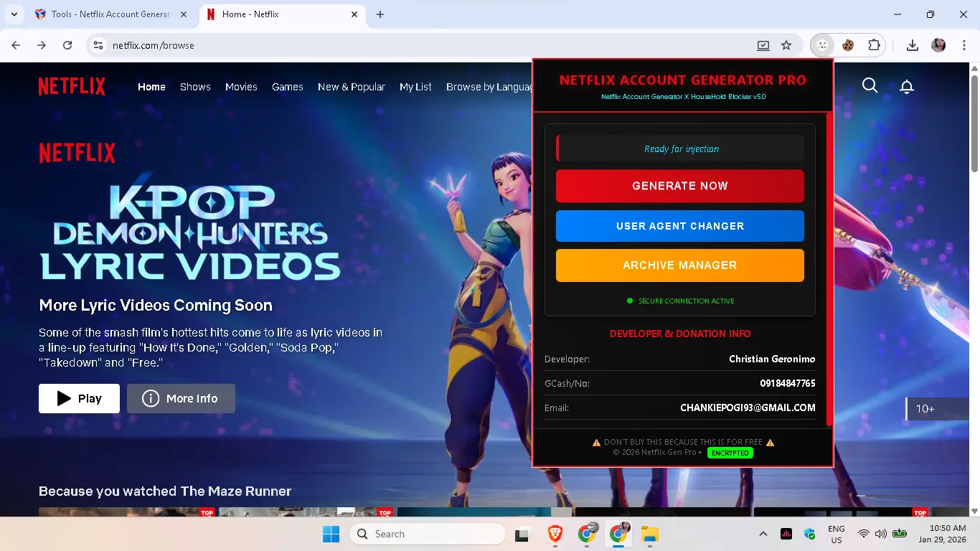Click the active Netflix generator extension icon

tap(822, 45)
